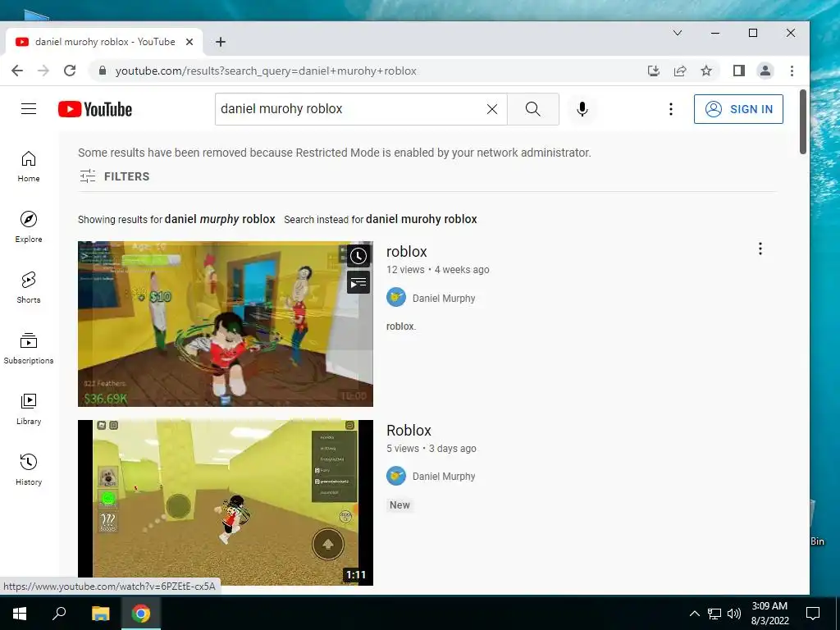Go to Home in sidebar

click(29, 167)
